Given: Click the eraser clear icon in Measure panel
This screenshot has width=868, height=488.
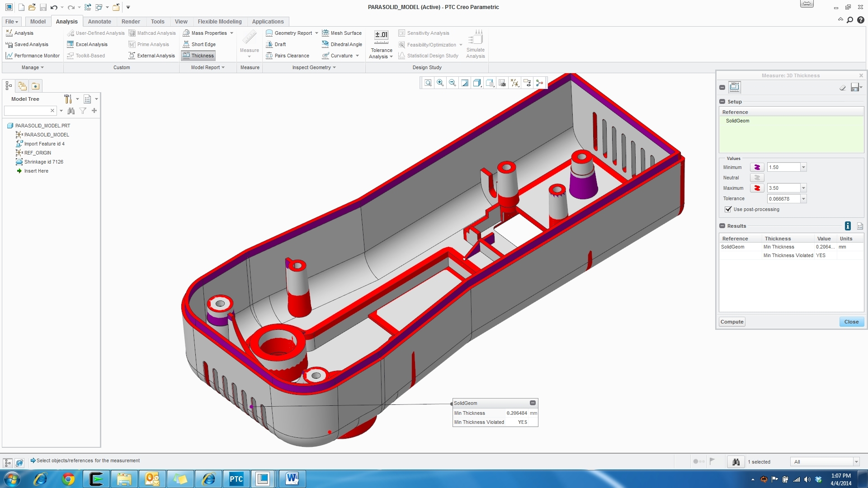Looking at the screenshot, I should tap(842, 88).
